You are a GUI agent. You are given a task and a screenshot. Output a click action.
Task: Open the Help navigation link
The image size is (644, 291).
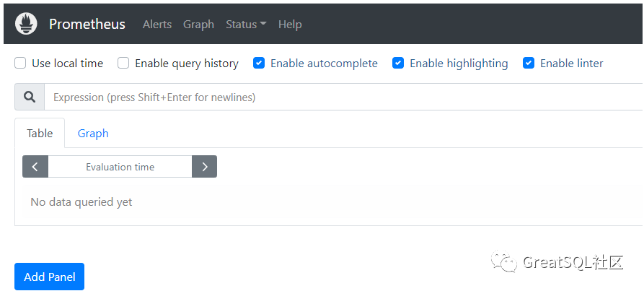pos(290,24)
